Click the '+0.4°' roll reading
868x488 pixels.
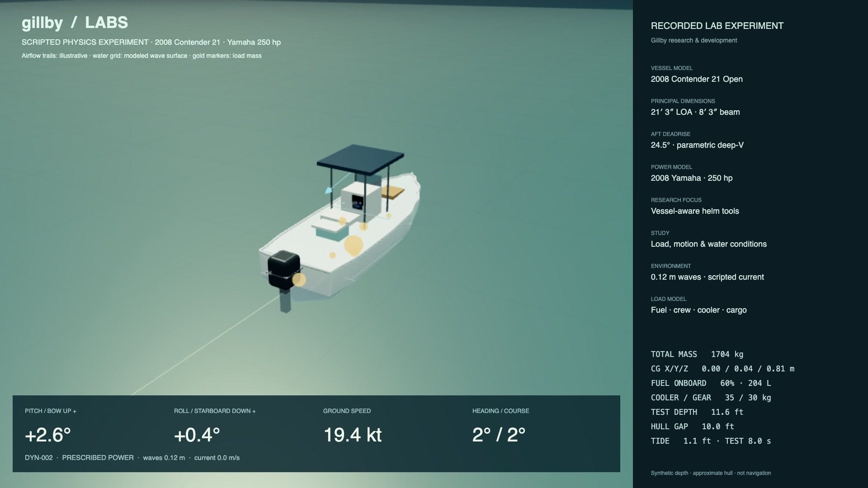[x=197, y=435]
